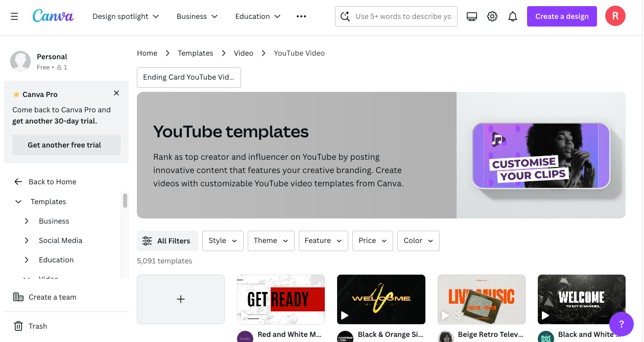This screenshot has width=644, height=342.
Task: Click the All Filters sliders icon
Action: (x=147, y=241)
